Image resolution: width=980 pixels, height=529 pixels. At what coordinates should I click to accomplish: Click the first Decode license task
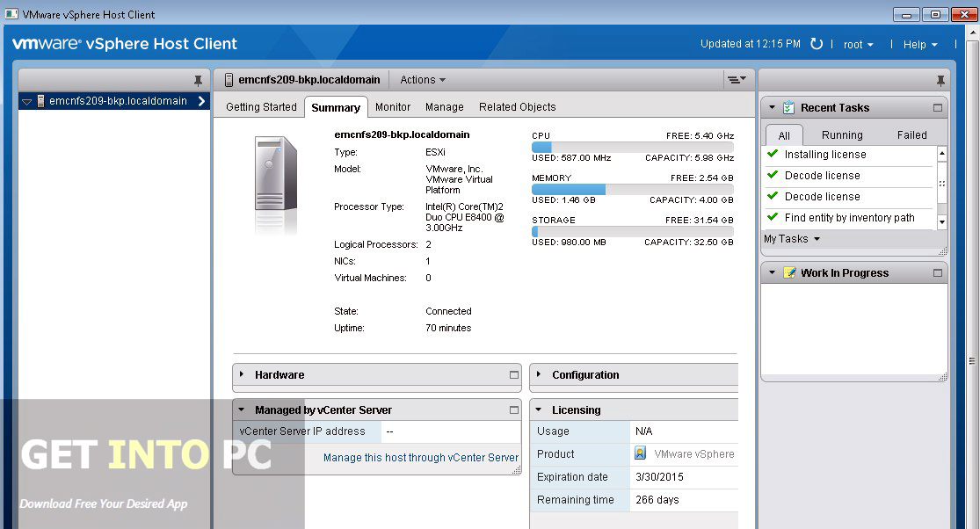point(822,176)
